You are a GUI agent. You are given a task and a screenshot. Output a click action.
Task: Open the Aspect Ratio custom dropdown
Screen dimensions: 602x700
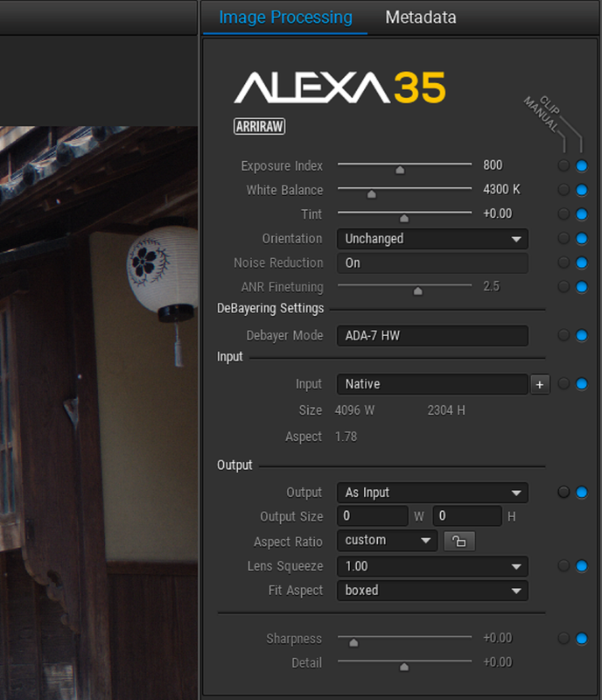point(387,541)
